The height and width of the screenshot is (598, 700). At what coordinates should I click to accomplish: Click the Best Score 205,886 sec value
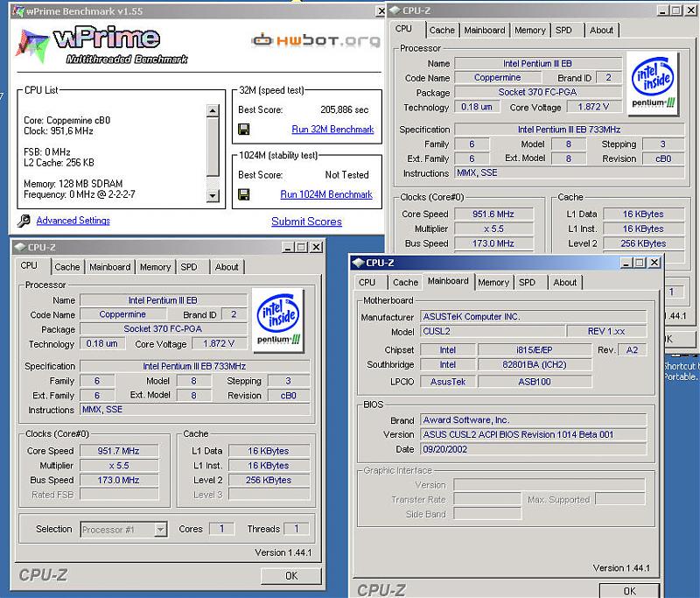345,109
